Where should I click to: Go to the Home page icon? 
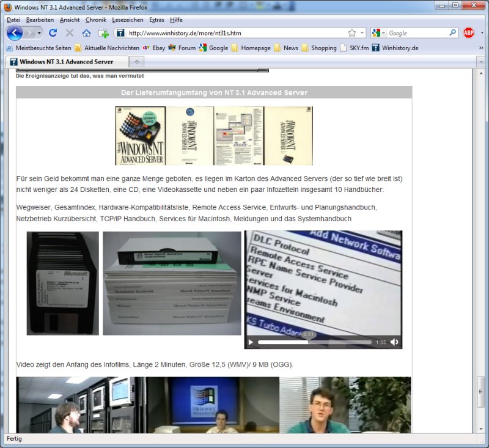(86, 33)
